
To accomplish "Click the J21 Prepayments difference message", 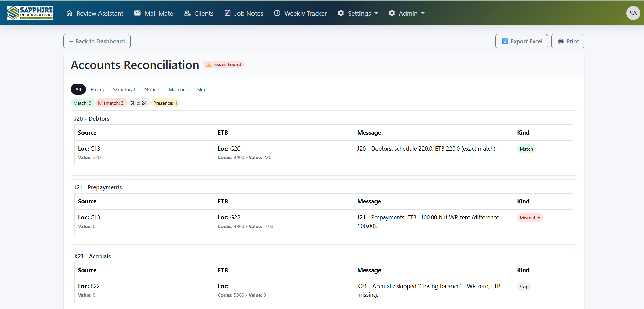I will click(428, 221).
